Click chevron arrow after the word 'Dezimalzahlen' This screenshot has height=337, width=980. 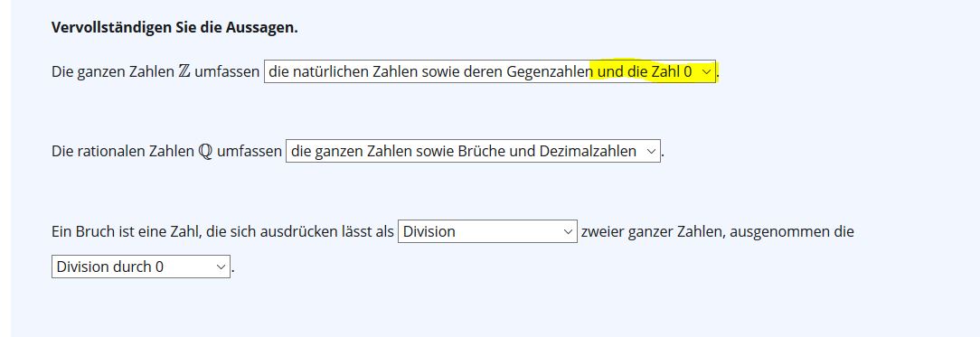click(651, 152)
